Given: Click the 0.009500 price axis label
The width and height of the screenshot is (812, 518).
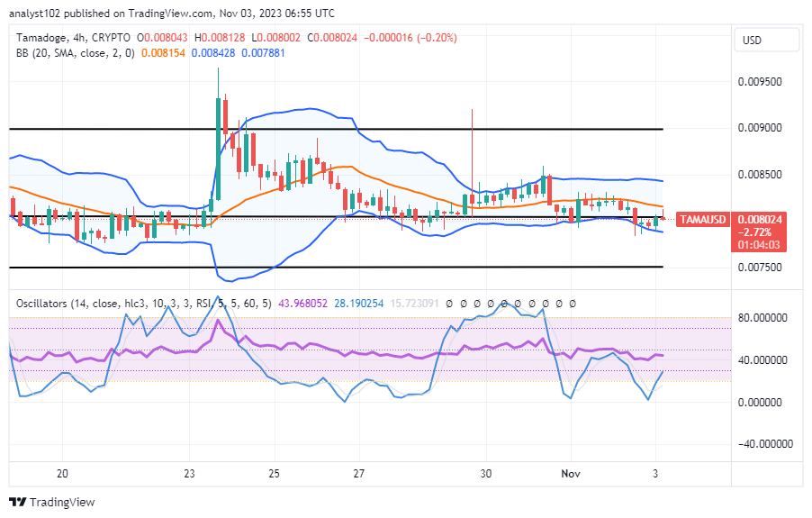Looking at the screenshot, I should 760,82.
